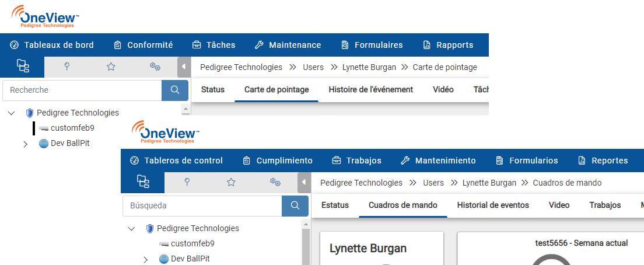Click Users breadcrumb in French window
The image size is (644, 265).
[313, 67]
